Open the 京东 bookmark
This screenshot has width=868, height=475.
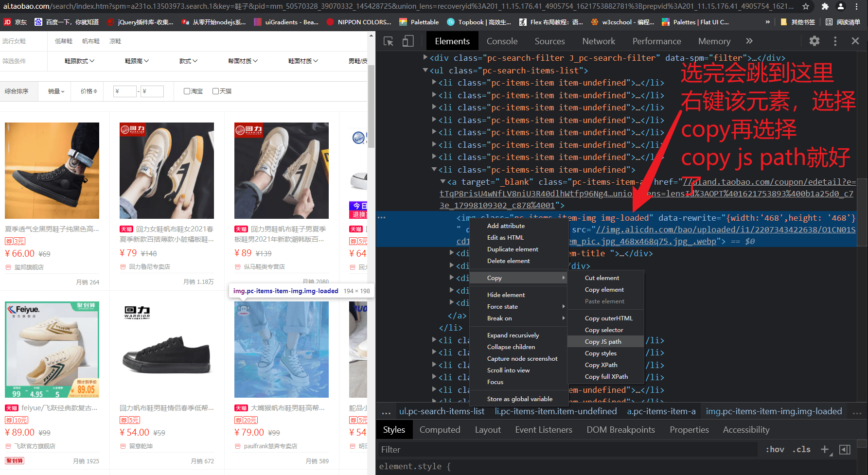tap(15, 22)
